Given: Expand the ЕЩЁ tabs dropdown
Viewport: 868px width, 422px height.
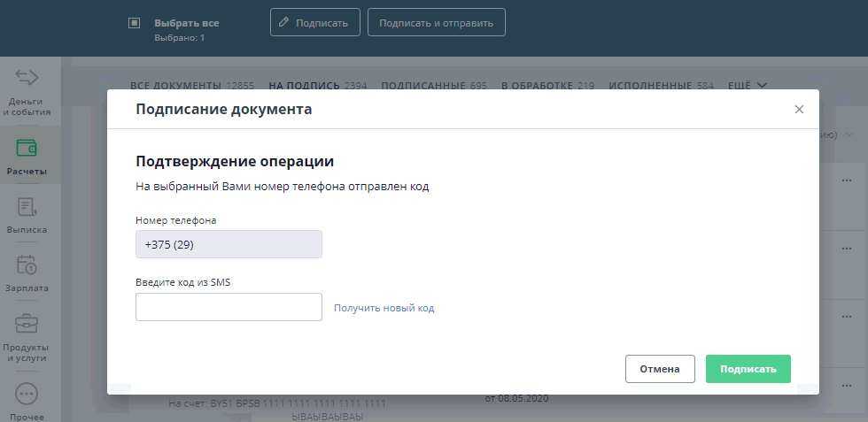Looking at the screenshot, I should 747,86.
